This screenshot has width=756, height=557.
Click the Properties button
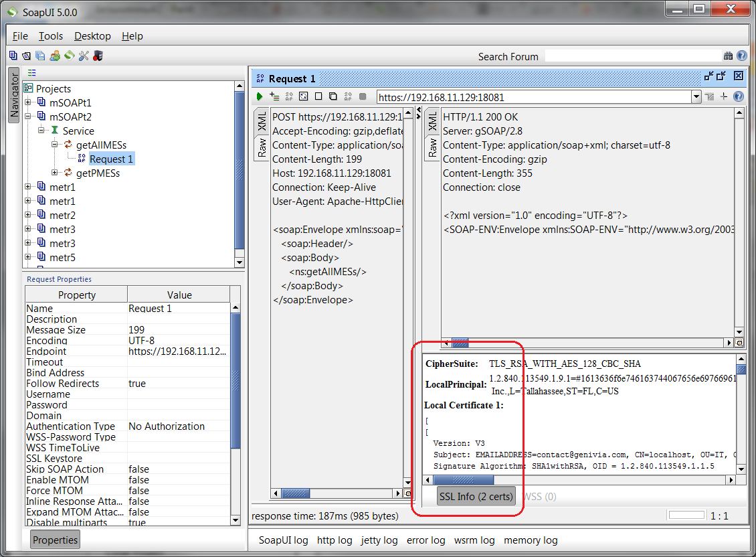point(55,540)
